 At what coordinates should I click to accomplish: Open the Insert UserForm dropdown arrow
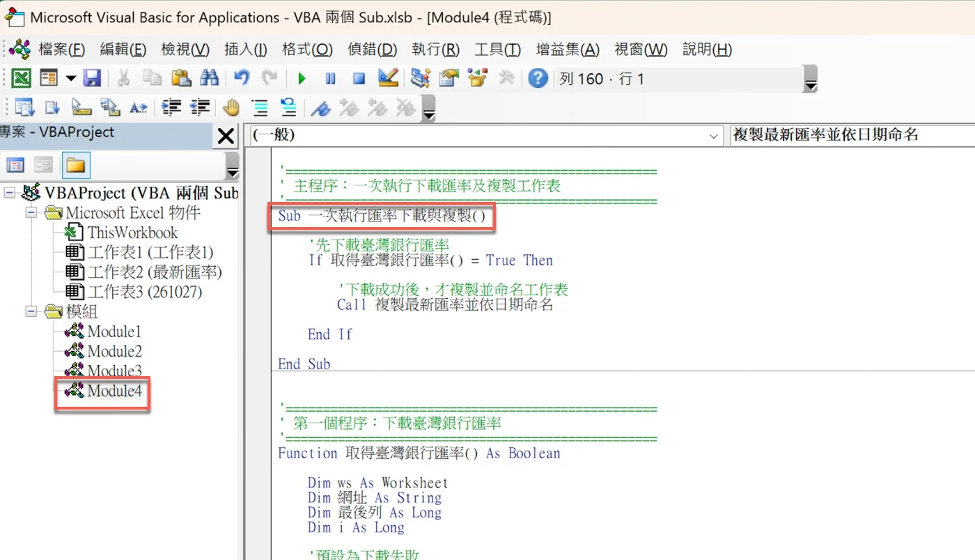pyautogui.click(x=70, y=78)
